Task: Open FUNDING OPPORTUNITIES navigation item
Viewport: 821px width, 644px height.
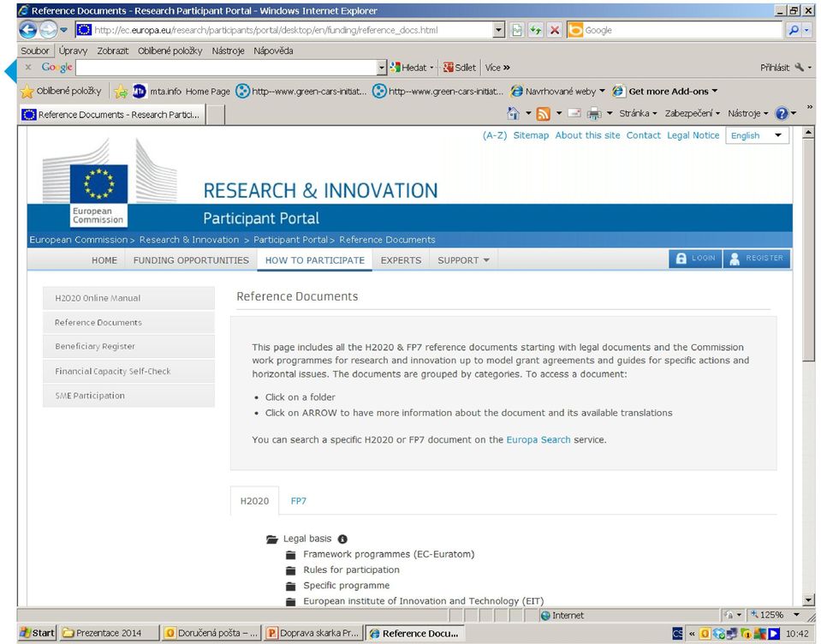Action: (191, 260)
